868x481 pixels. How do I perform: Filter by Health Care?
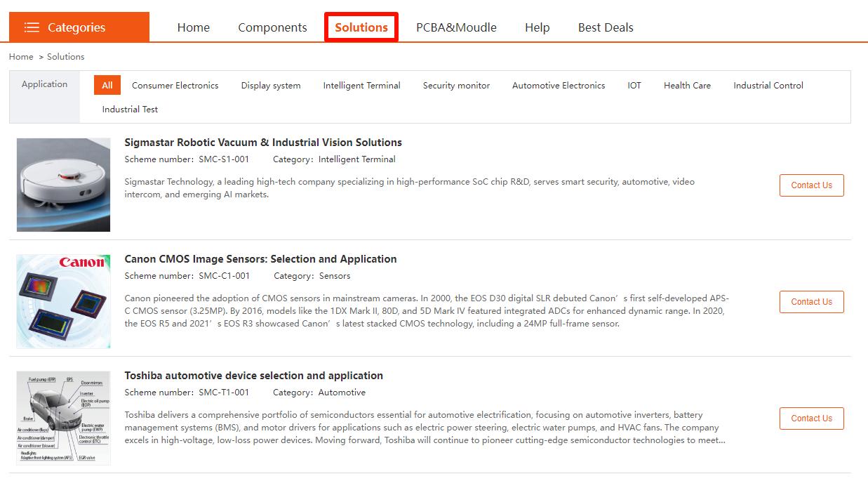[688, 86]
